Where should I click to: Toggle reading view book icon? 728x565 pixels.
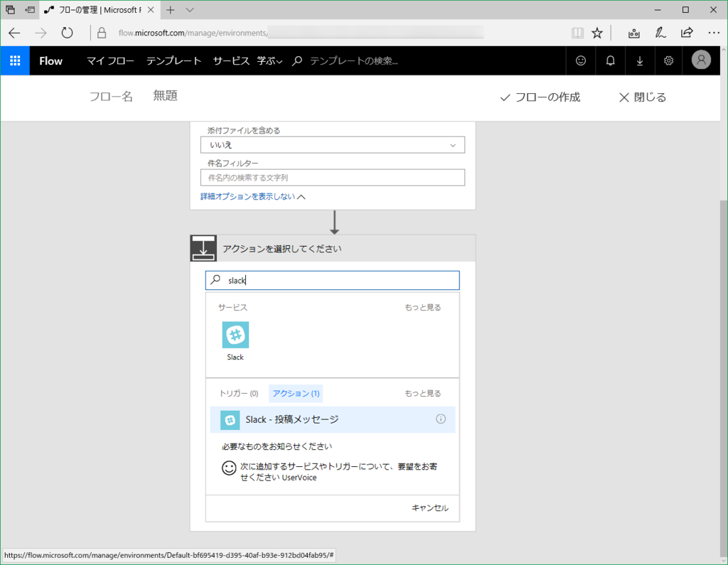pyautogui.click(x=577, y=33)
